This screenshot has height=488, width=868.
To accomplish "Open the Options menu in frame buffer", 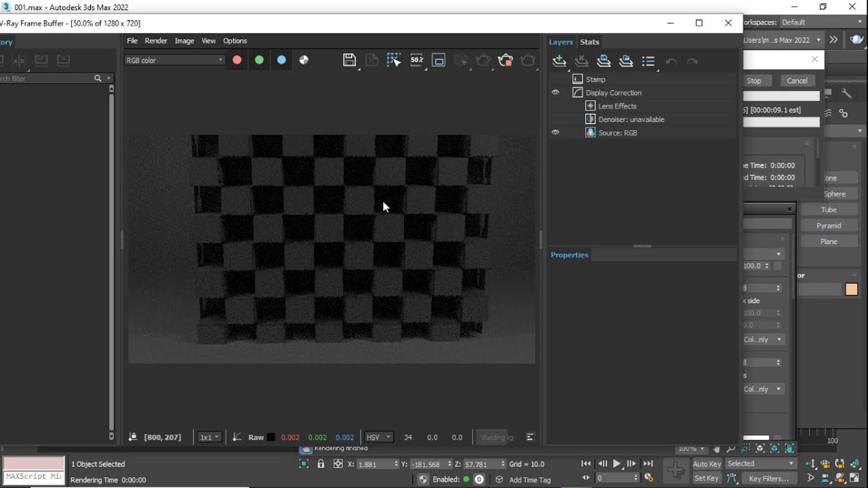I will point(235,41).
